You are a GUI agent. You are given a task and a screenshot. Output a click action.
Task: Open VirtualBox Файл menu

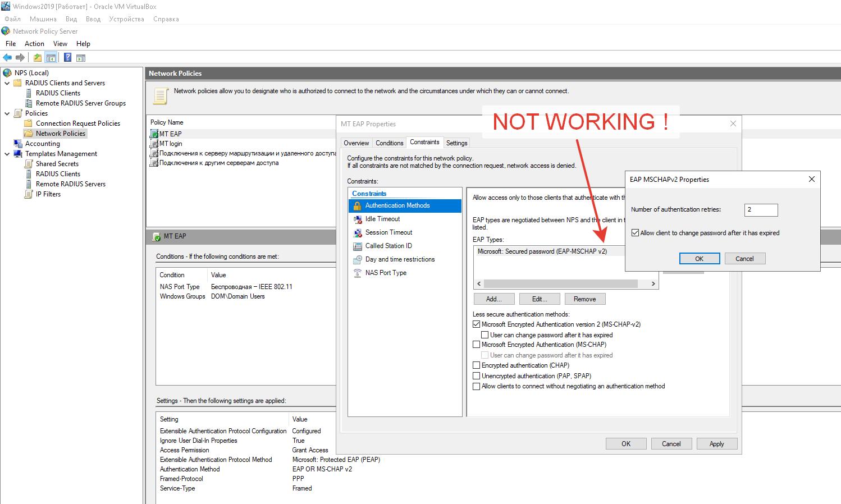[x=12, y=19]
